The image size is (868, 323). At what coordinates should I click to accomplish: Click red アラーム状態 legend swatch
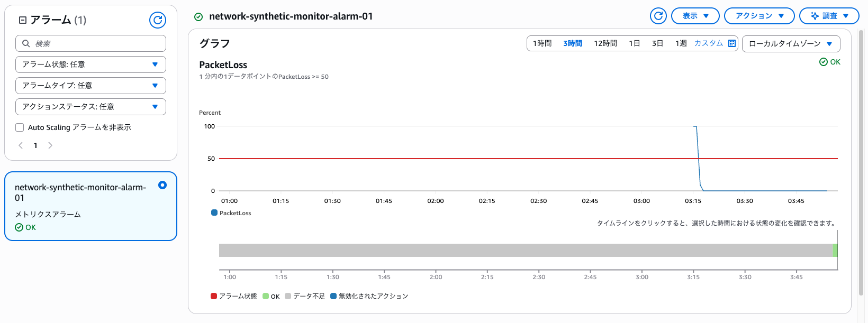point(214,296)
